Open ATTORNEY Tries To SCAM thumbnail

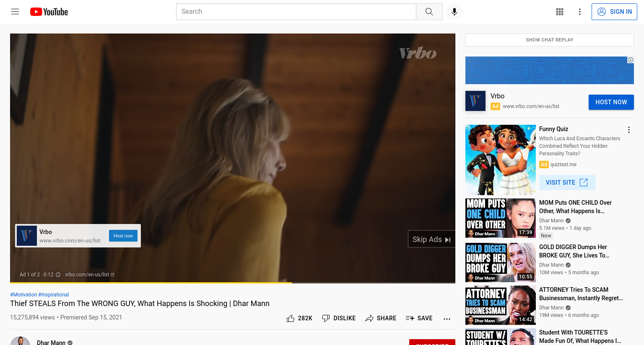coord(501,305)
